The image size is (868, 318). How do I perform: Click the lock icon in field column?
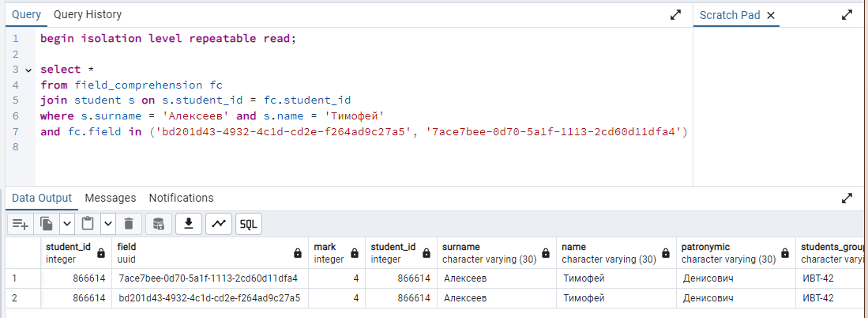click(298, 253)
